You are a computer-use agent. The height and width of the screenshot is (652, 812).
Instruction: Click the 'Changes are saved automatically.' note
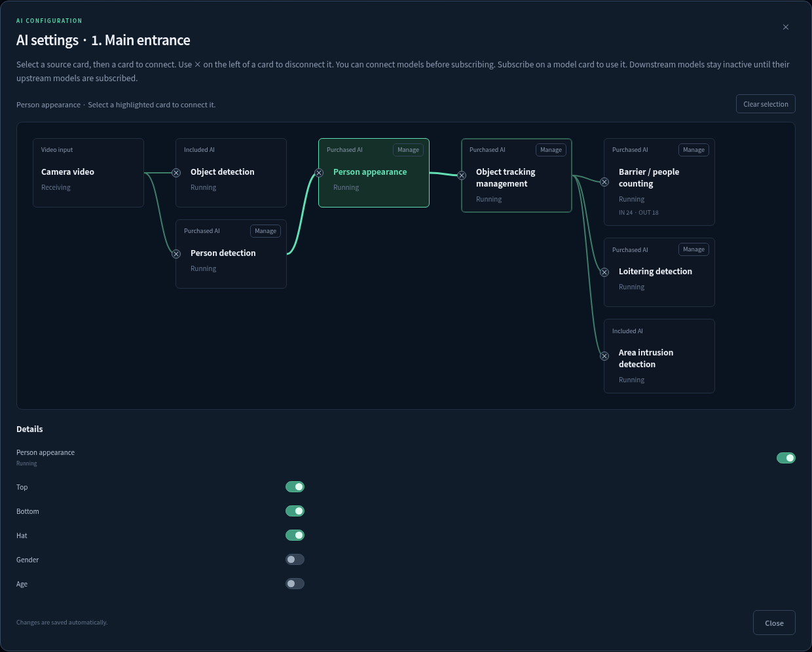coord(62,623)
